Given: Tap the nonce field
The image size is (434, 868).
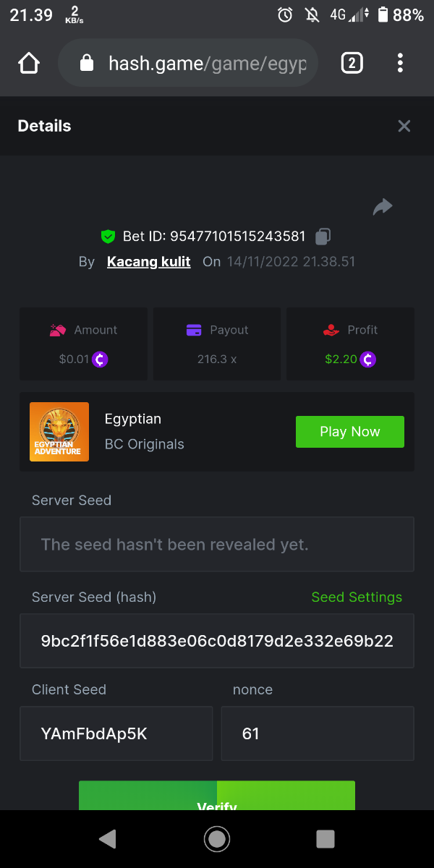Looking at the screenshot, I should (317, 733).
